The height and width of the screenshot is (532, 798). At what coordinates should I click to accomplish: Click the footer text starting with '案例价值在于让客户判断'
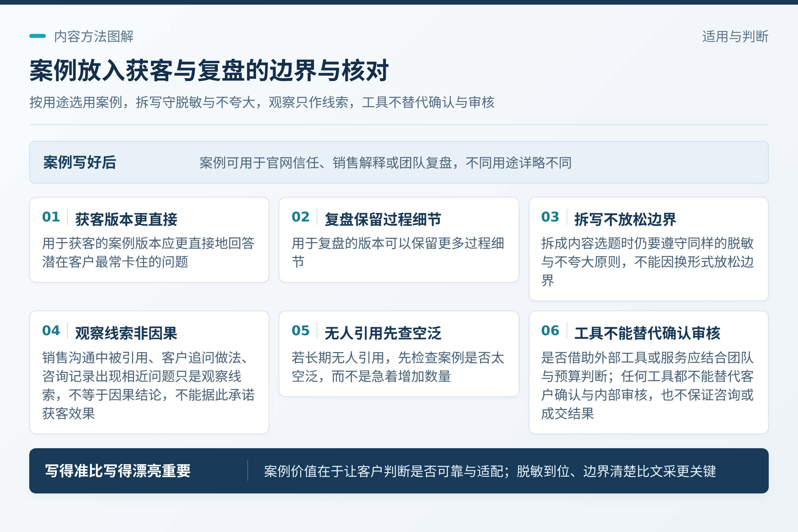click(x=490, y=471)
